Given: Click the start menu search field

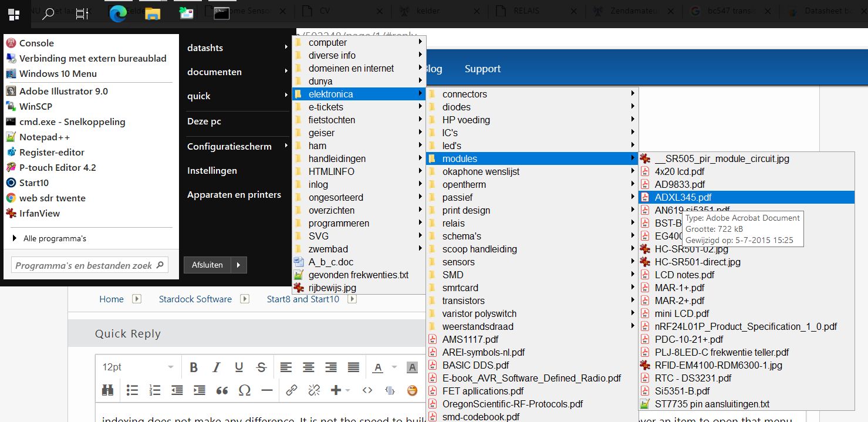Looking at the screenshot, I should (x=90, y=265).
